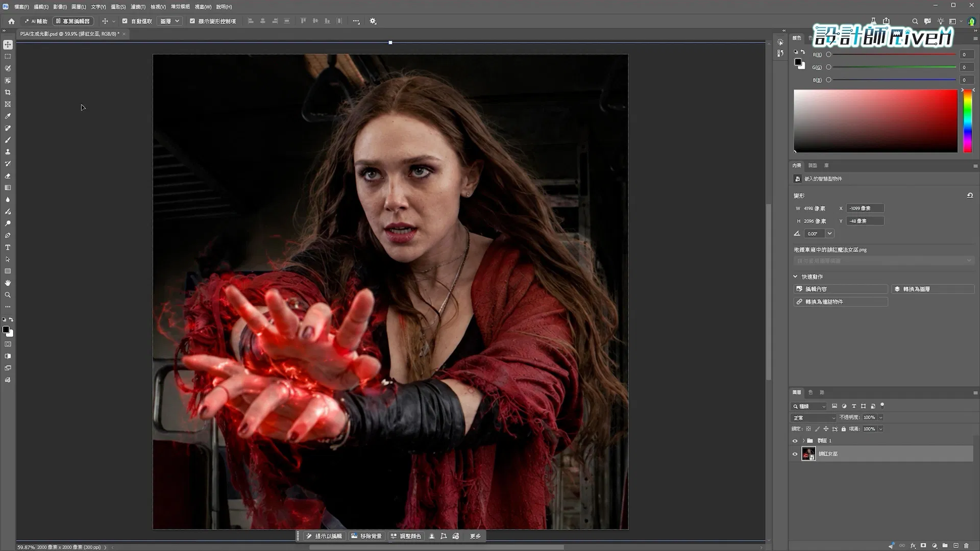Collapse the 快速動作 section
The height and width of the screenshot is (551, 980).
[795, 277]
